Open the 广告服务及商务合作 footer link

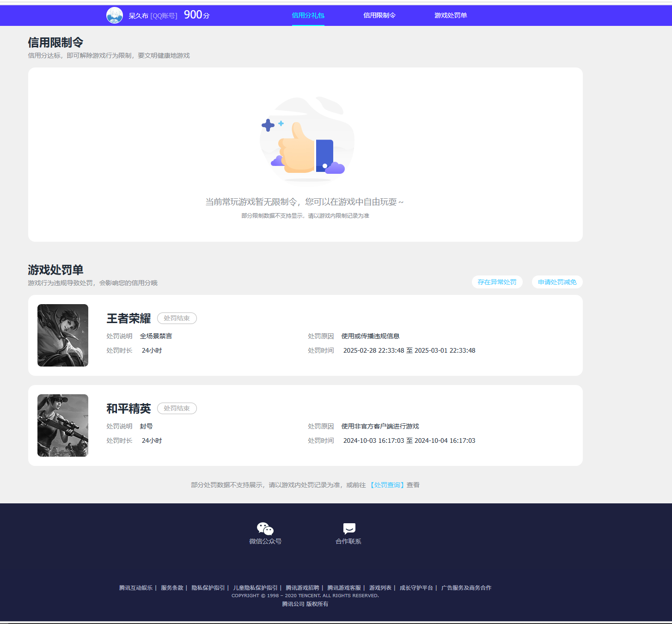[x=466, y=588]
